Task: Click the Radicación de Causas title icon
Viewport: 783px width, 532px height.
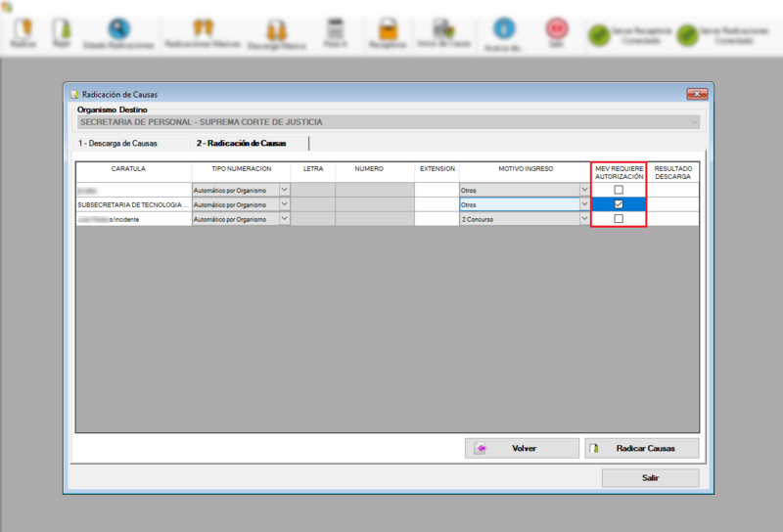Action: (75, 94)
